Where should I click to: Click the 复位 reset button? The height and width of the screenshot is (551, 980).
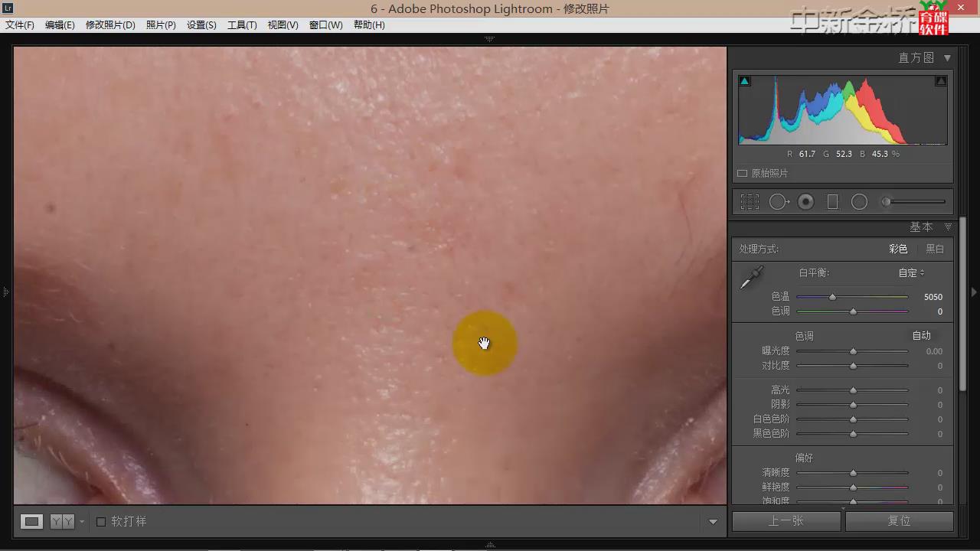899,521
